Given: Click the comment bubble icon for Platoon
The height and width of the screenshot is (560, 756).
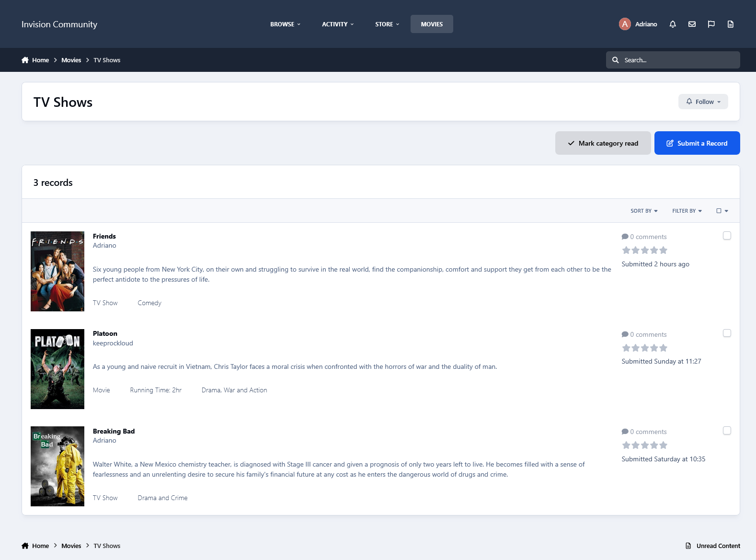Looking at the screenshot, I should [625, 334].
